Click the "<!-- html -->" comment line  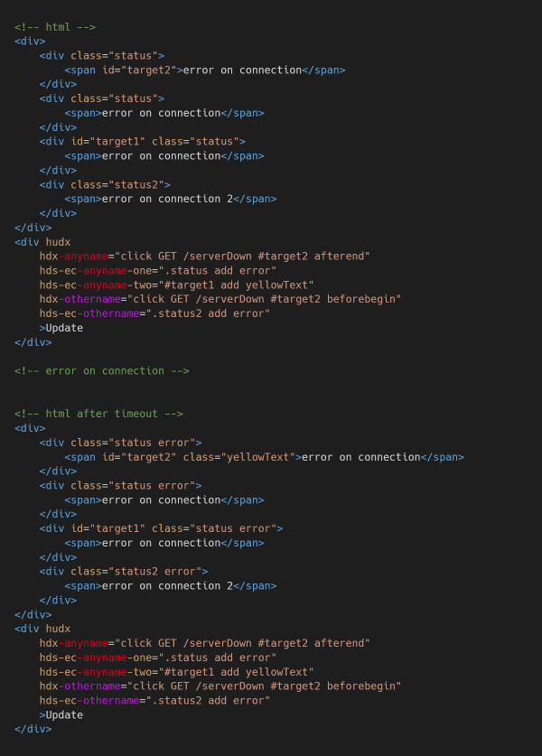(x=55, y=27)
